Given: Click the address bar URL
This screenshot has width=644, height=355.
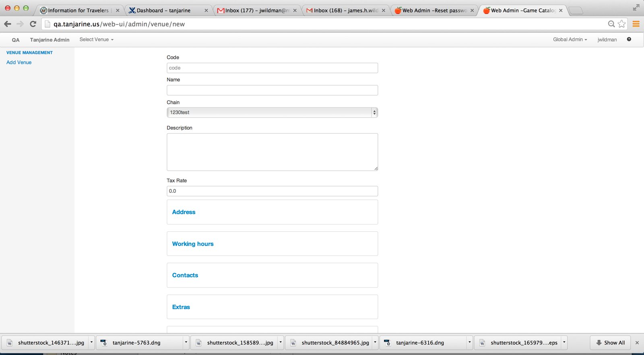Looking at the screenshot, I should 119,24.
